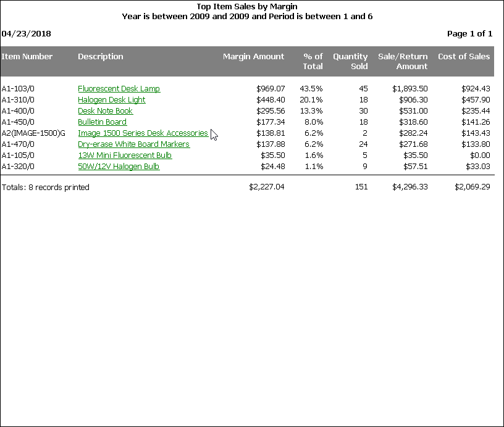Click the Description column header
Viewport: 504px width, 427px height.
click(x=101, y=57)
